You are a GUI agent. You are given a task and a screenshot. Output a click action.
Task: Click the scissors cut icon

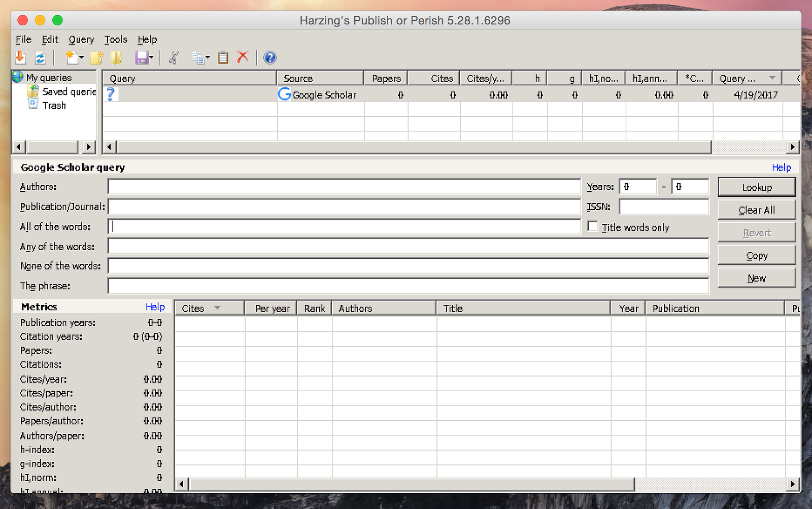(174, 57)
